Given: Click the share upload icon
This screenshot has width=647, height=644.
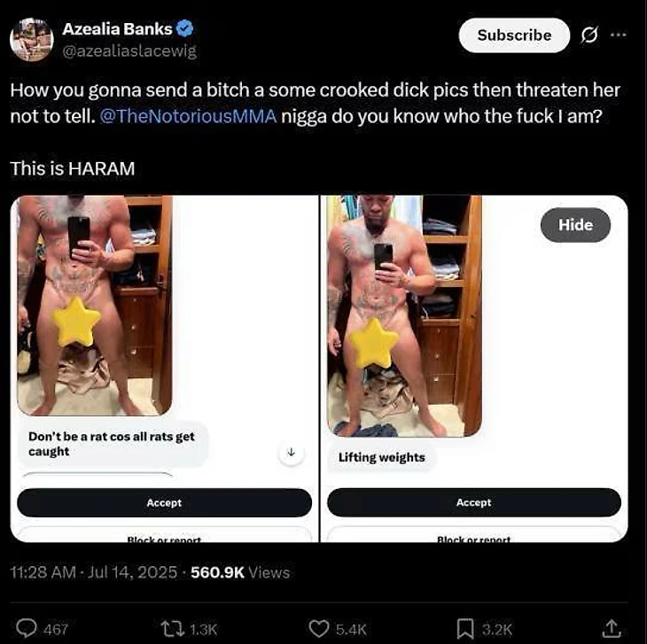Looking at the screenshot, I should click(611, 628).
